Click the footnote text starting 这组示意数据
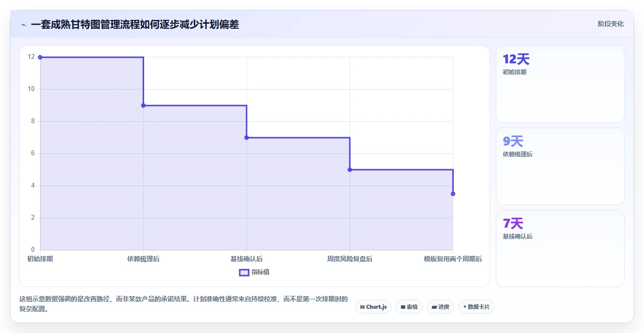 click(x=183, y=304)
